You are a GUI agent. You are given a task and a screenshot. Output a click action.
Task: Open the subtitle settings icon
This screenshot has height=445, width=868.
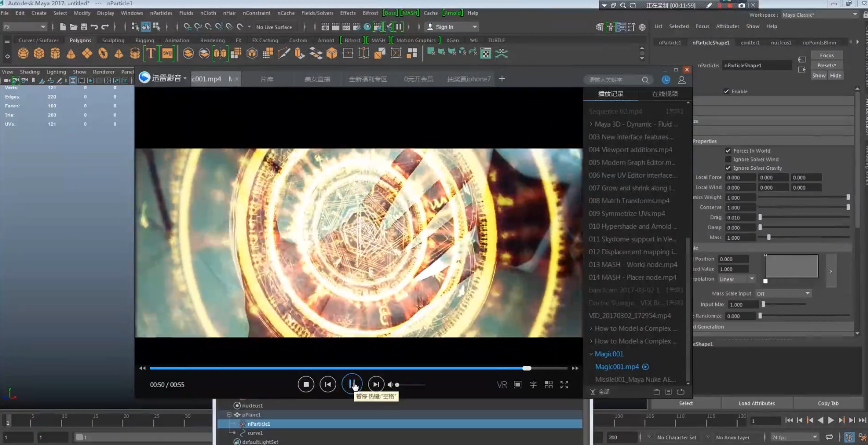(x=533, y=385)
